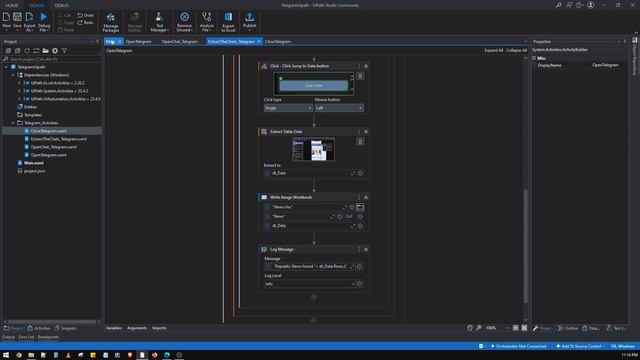Collapse the Extract Table Data activity
This screenshot has width=640, height=360.
point(366,131)
